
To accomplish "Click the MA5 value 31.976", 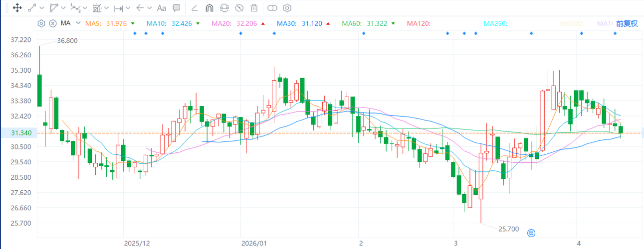I will (x=116, y=23).
